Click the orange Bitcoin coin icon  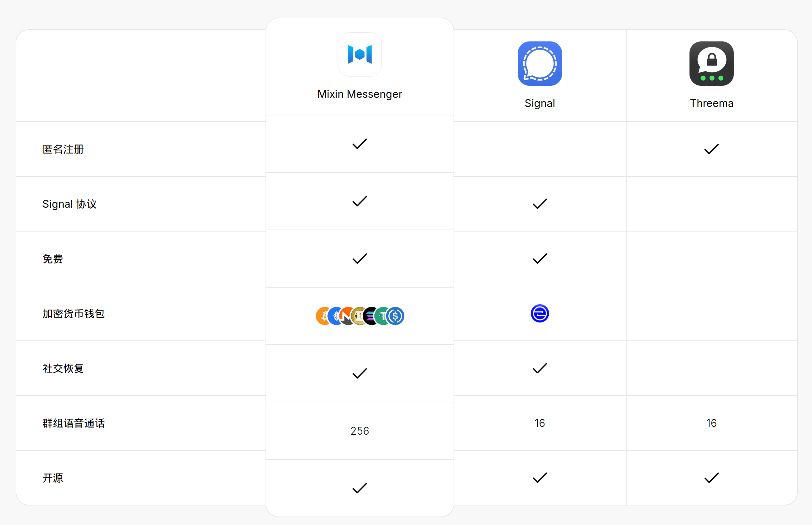322,316
